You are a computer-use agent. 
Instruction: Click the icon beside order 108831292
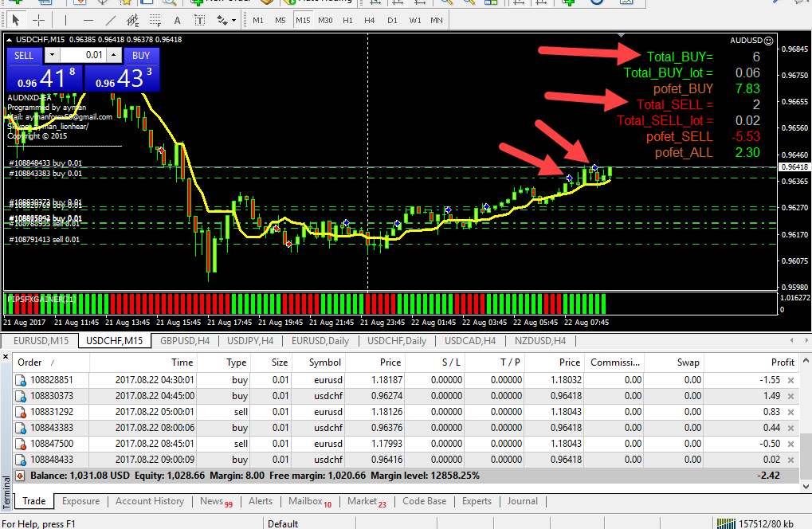[21, 413]
